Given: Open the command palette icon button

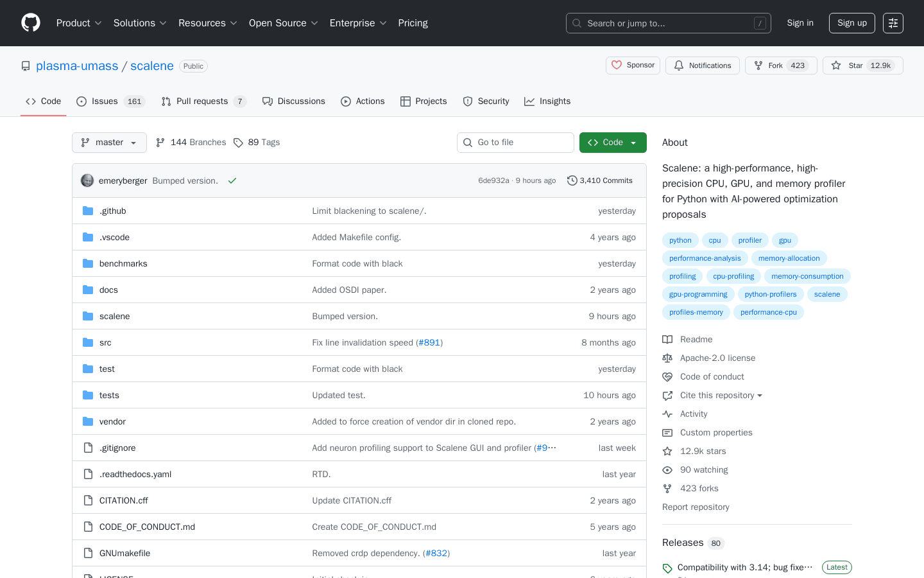Looking at the screenshot, I should [x=893, y=23].
